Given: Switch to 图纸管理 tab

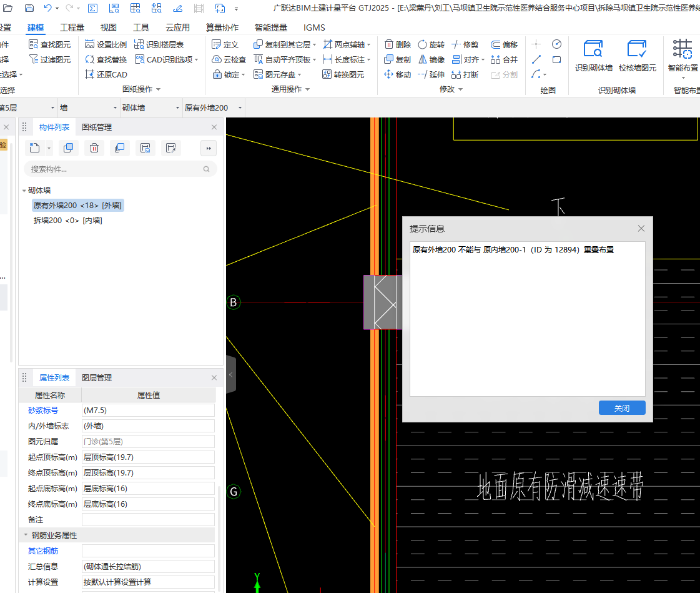Looking at the screenshot, I should [97, 127].
